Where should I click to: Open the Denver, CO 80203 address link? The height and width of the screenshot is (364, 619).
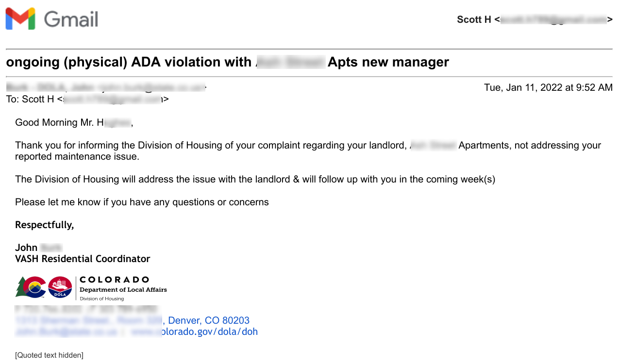(x=208, y=320)
